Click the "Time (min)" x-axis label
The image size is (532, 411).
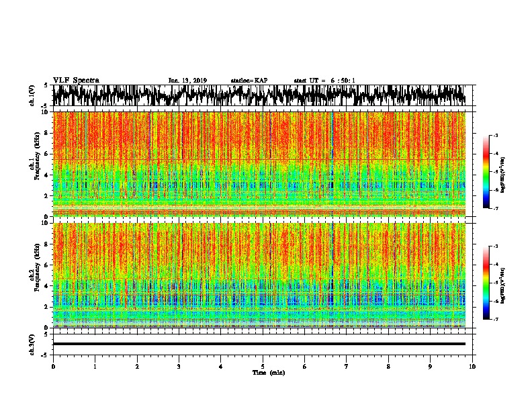click(x=269, y=373)
